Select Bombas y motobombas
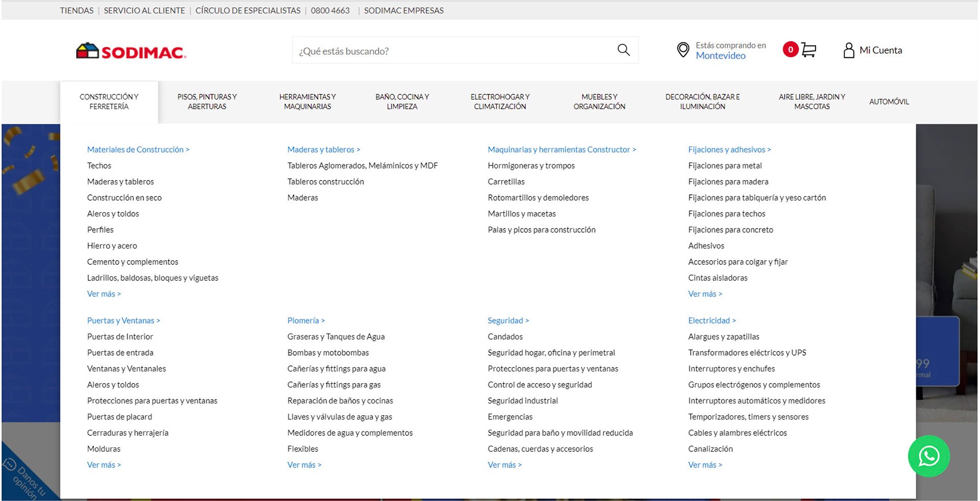 pos(328,353)
